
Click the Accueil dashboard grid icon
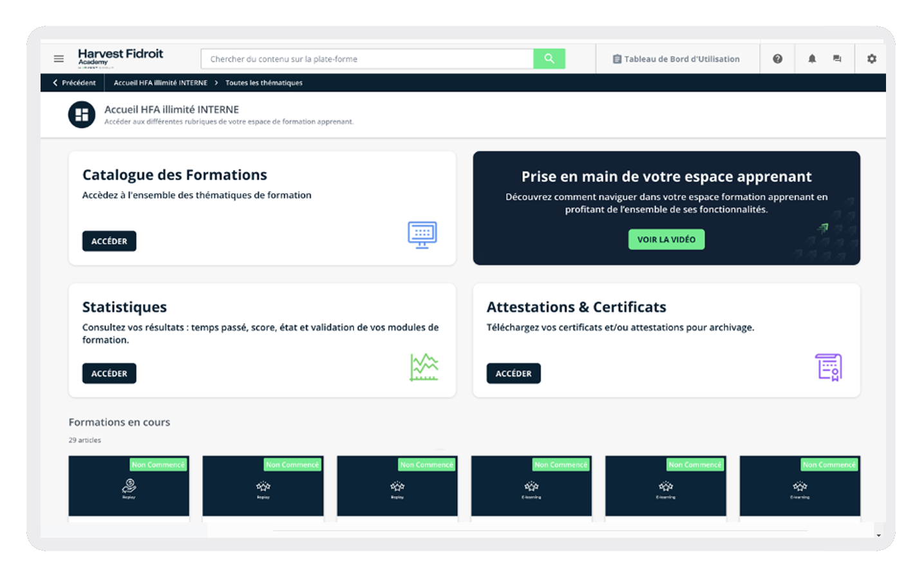click(82, 115)
